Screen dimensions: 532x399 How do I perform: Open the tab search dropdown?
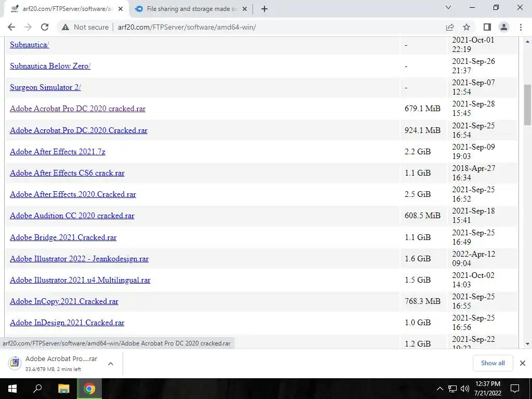tap(448, 7)
